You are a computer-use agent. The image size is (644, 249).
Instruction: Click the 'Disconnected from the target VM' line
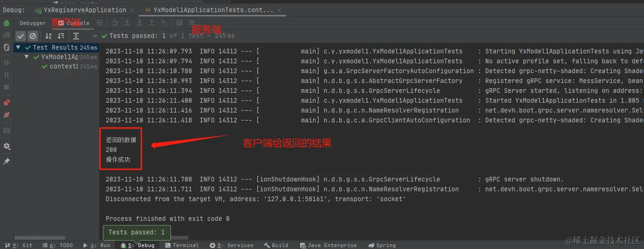point(256,199)
